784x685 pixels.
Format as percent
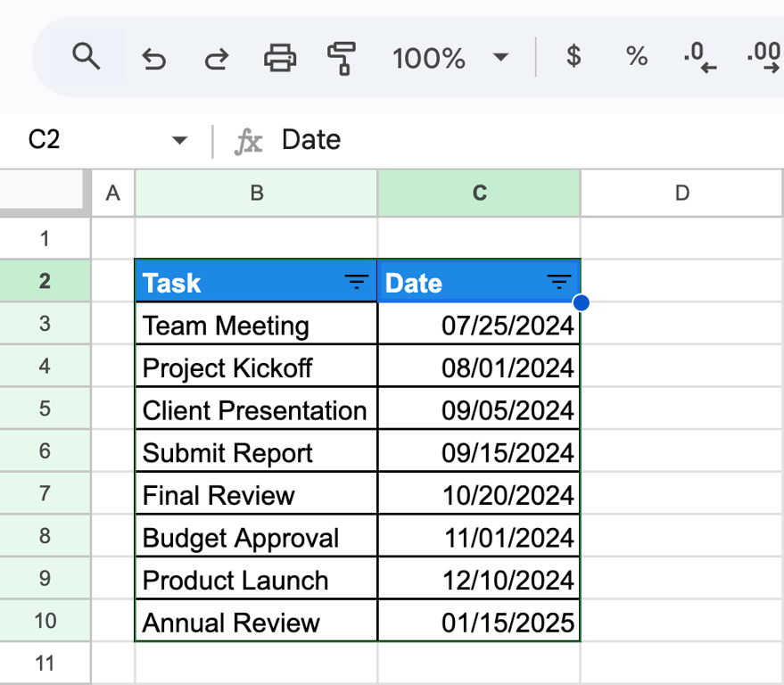pos(637,56)
